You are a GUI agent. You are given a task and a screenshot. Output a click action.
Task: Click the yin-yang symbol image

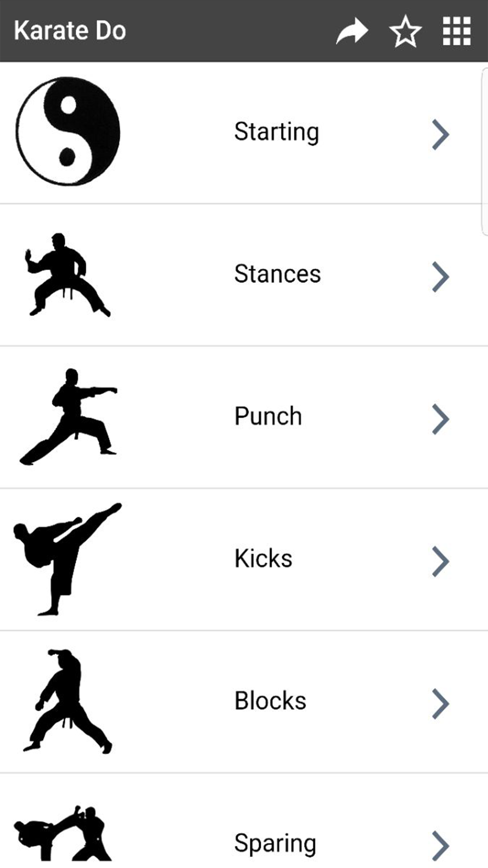pyautogui.click(x=68, y=131)
